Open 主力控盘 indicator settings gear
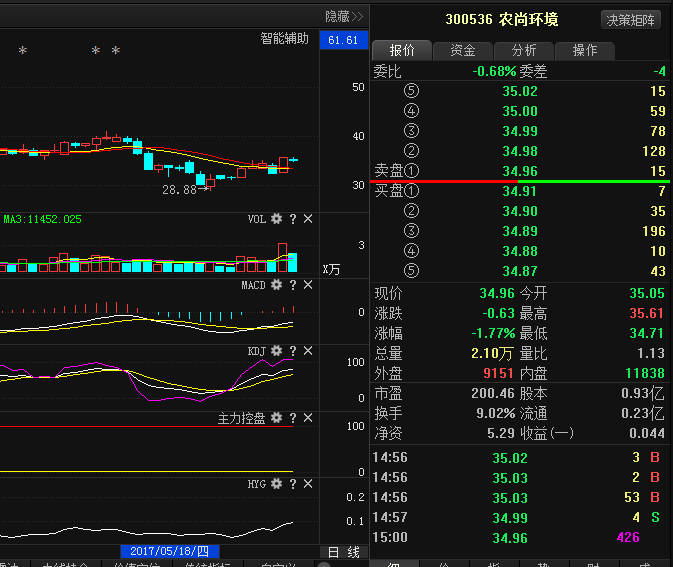This screenshot has height=567, width=673. tap(277, 418)
